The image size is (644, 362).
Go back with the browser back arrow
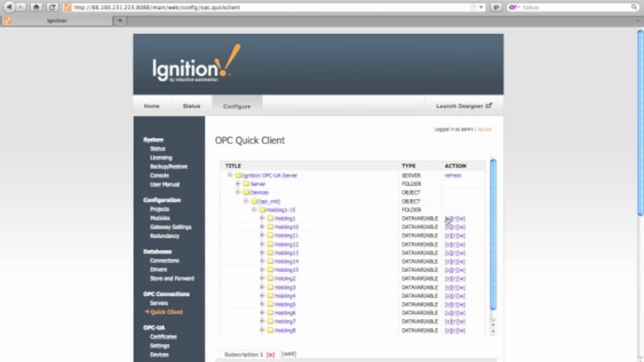click(x=9, y=7)
